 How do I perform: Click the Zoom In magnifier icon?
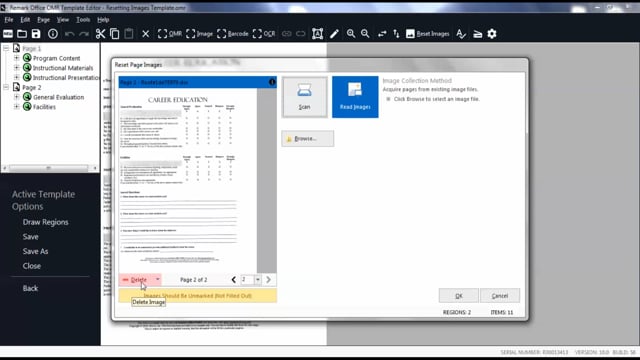pos(351,34)
